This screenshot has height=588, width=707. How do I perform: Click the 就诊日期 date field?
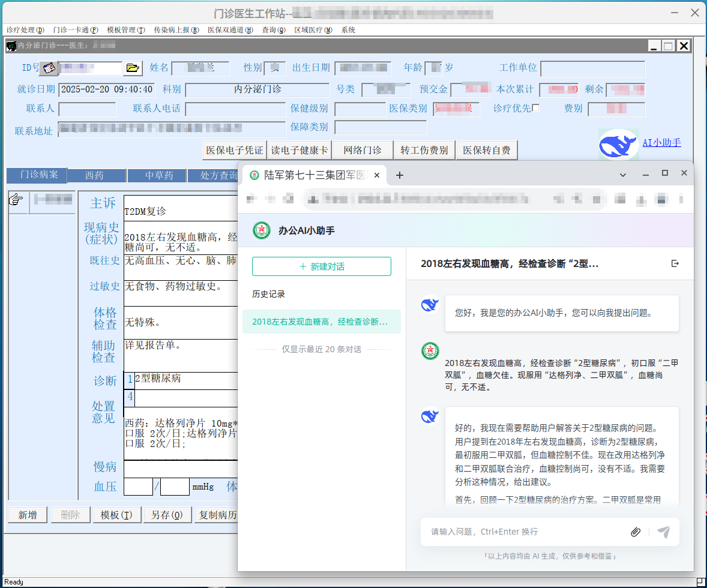tap(107, 89)
